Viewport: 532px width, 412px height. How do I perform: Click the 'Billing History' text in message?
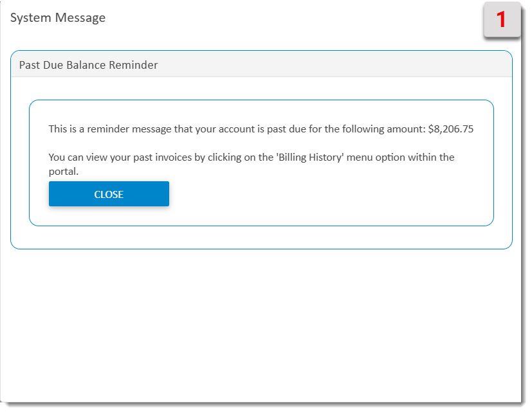point(313,157)
